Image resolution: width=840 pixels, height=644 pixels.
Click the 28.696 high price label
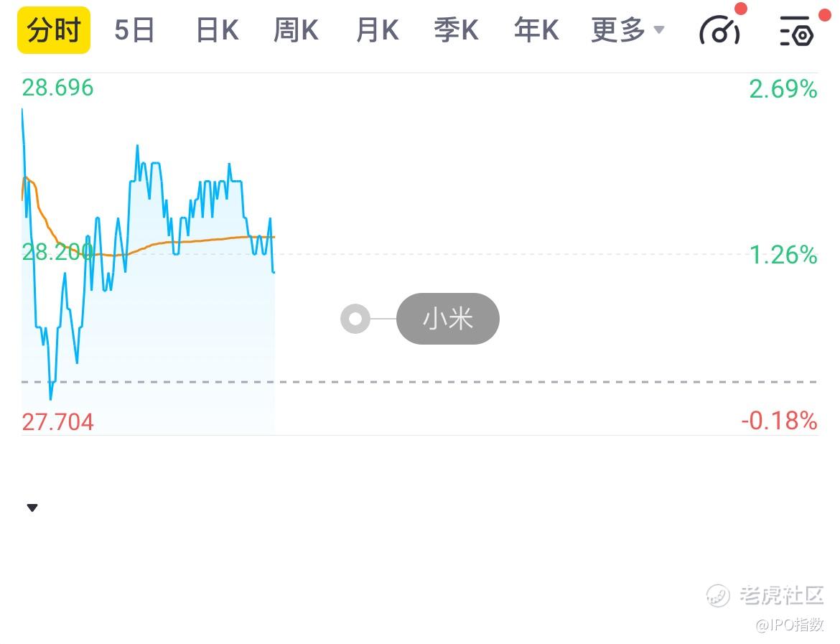(57, 88)
